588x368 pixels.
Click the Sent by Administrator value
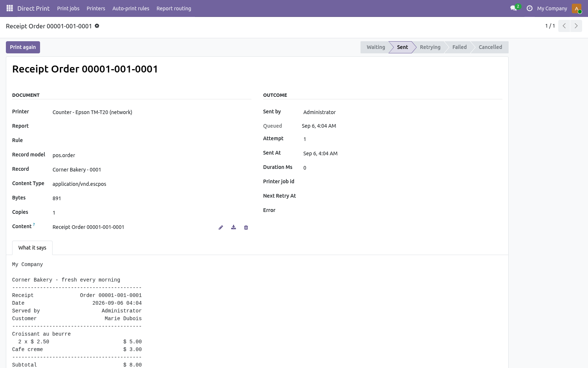[x=319, y=112]
